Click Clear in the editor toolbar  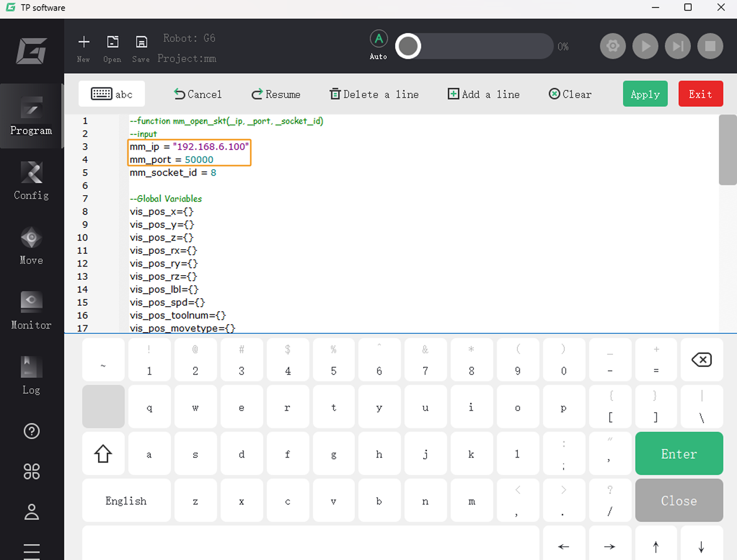coord(570,94)
